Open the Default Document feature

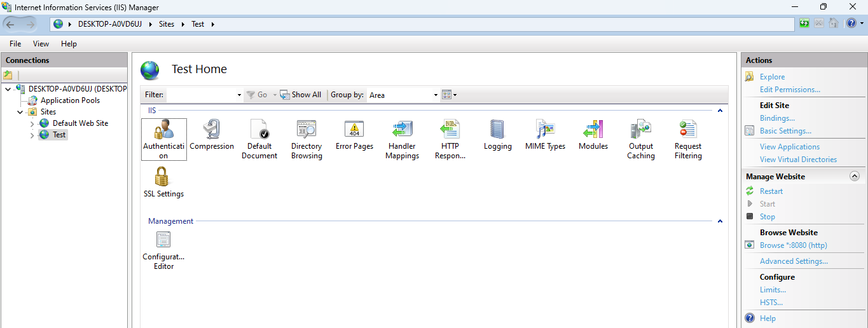pyautogui.click(x=259, y=139)
